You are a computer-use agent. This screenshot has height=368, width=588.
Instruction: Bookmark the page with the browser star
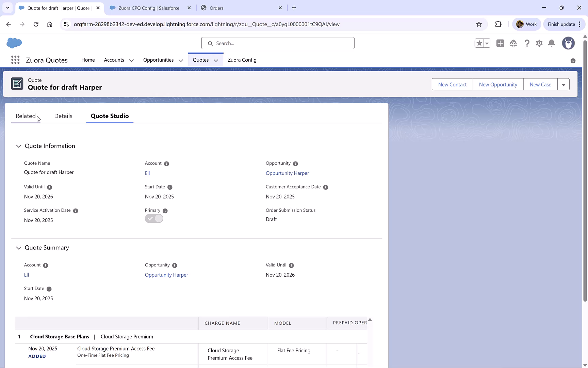(x=479, y=24)
